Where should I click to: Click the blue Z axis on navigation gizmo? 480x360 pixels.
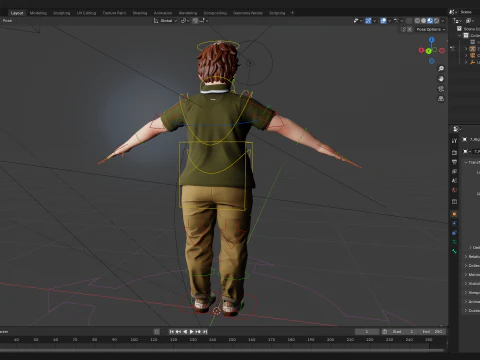click(432, 40)
